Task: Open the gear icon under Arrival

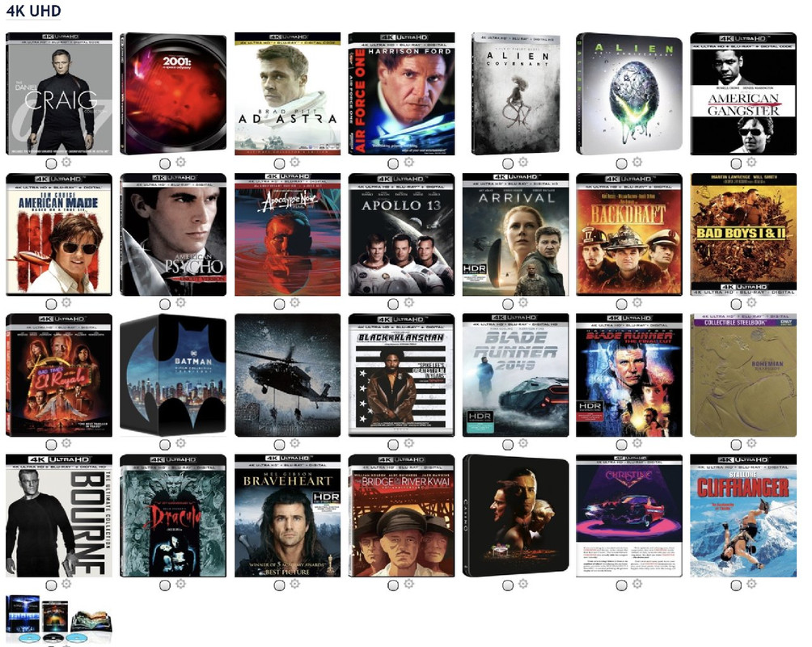Action: click(x=523, y=302)
